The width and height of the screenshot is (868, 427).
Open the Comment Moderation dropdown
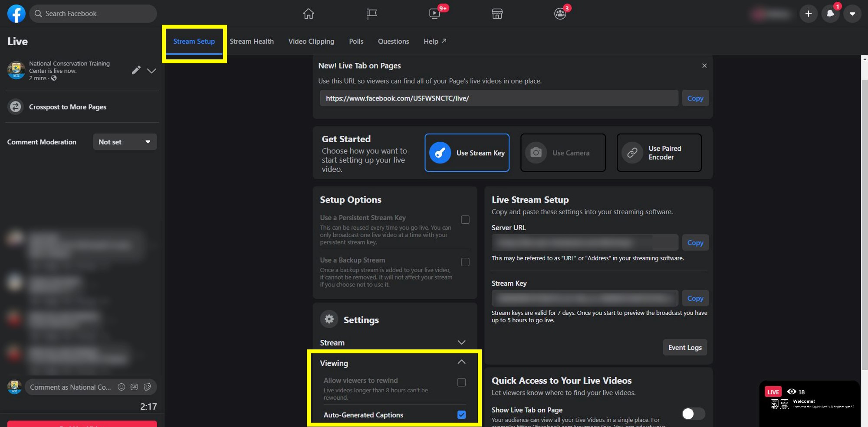point(125,142)
